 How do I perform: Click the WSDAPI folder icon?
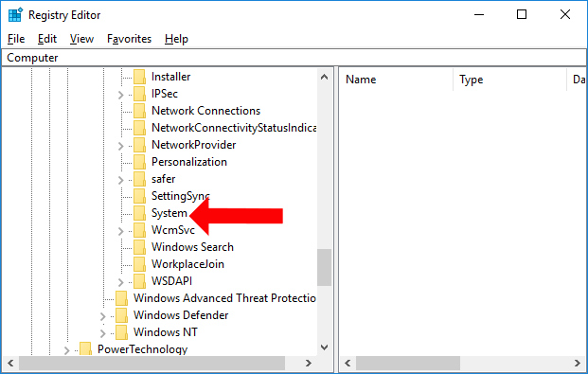[x=139, y=281]
